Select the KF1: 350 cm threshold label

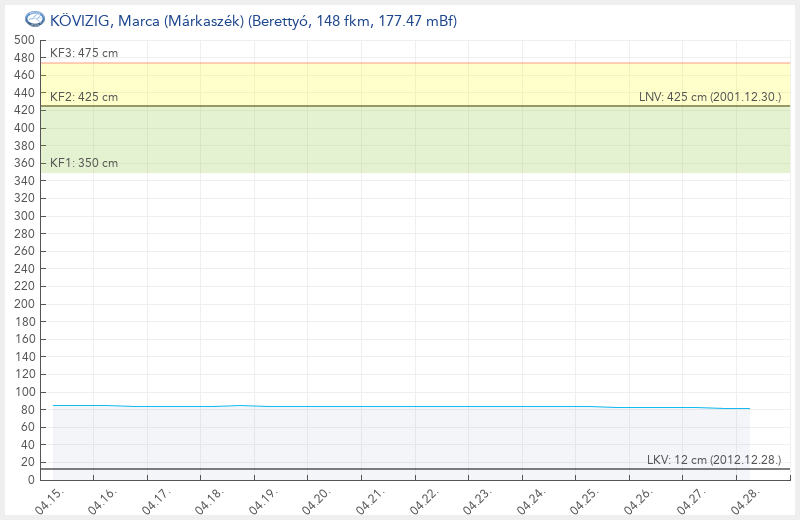click(x=84, y=163)
